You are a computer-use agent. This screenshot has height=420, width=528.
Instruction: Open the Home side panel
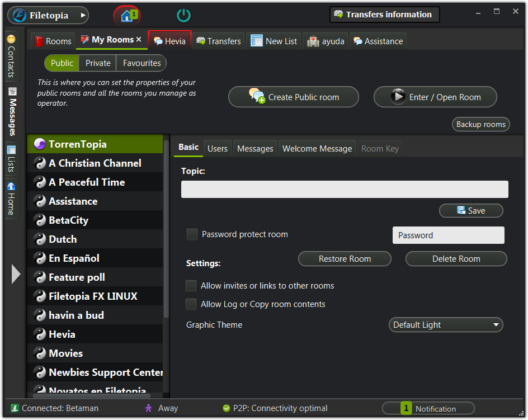[11, 199]
